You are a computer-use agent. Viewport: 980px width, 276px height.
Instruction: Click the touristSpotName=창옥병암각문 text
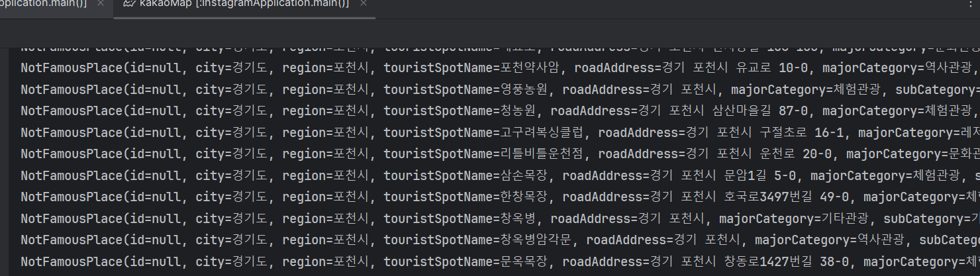(479, 239)
